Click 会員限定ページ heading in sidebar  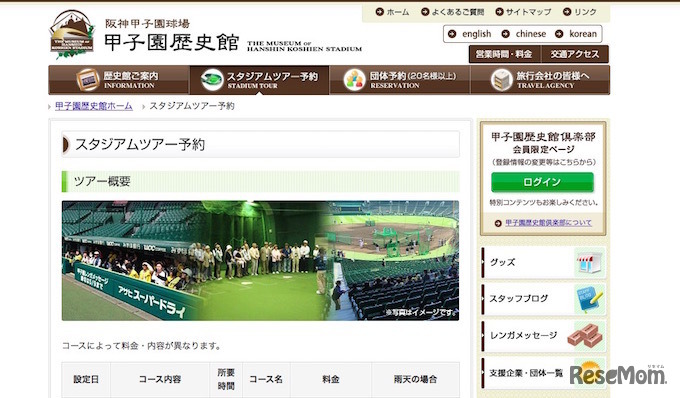point(543,150)
